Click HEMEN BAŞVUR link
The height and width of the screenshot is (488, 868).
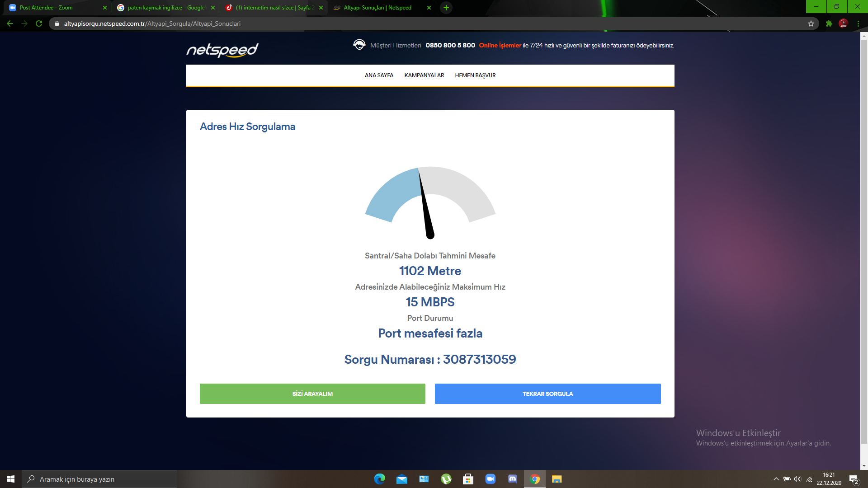(x=475, y=75)
